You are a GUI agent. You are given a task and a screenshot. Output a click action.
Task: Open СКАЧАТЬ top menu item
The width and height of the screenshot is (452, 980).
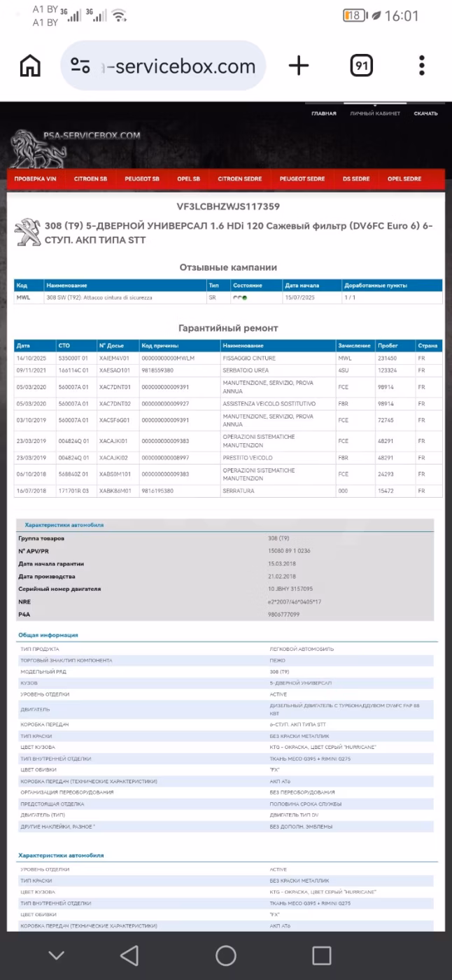tap(425, 113)
